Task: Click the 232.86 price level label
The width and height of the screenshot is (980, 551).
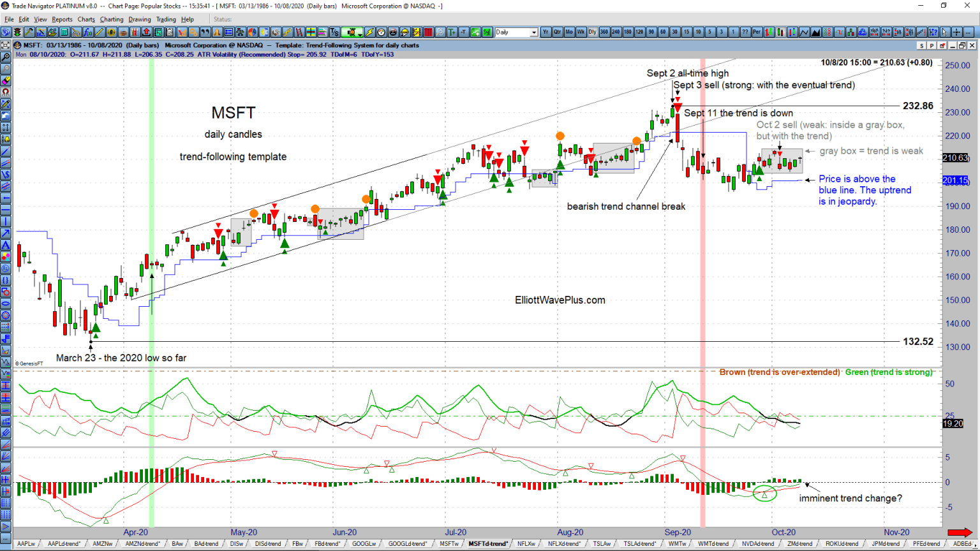Action: tap(918, 106)
